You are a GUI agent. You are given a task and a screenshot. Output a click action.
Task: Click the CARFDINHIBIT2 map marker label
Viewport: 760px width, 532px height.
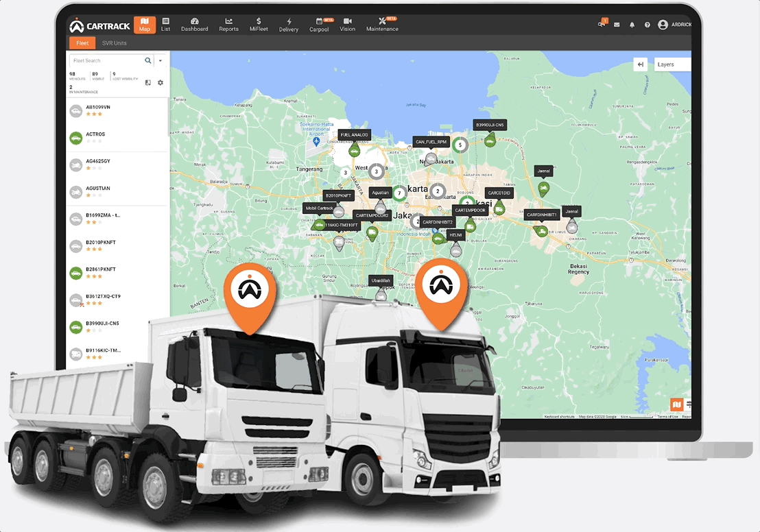click(x=438, y=222)
